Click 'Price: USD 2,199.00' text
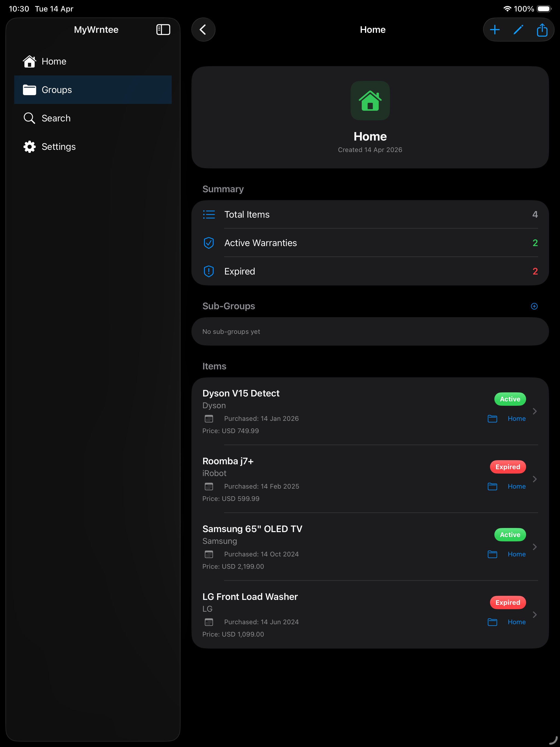This screenshot has width=560, height=747. coord(233,567)
